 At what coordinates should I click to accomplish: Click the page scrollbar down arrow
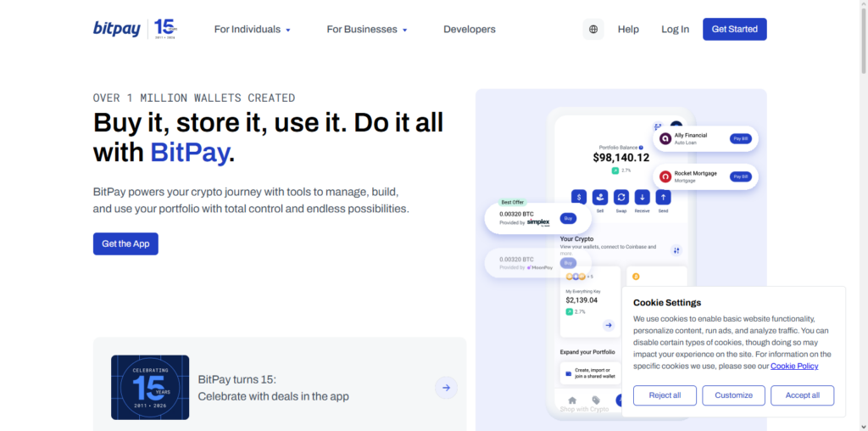click(x=863, y=427)
